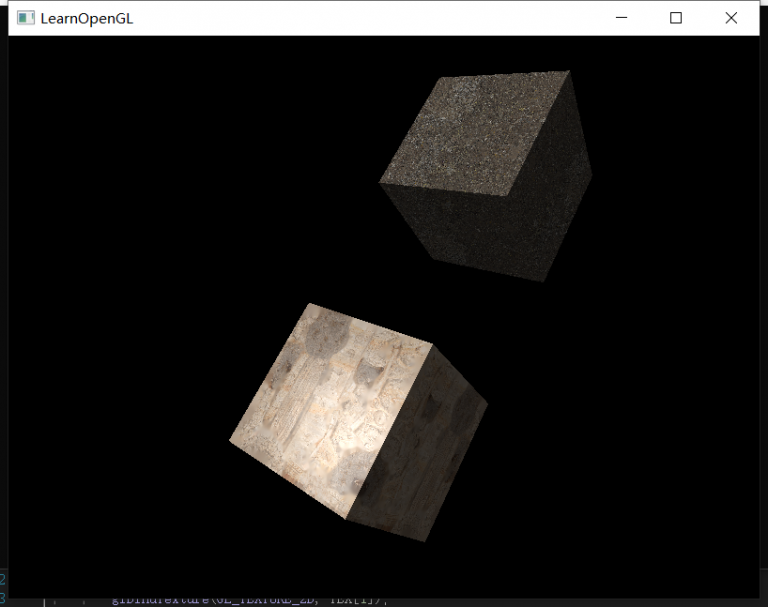Viewport: 768px width, 607px height.
Task: Maximize the LearnOpenGL window
Action: point(676,18)
